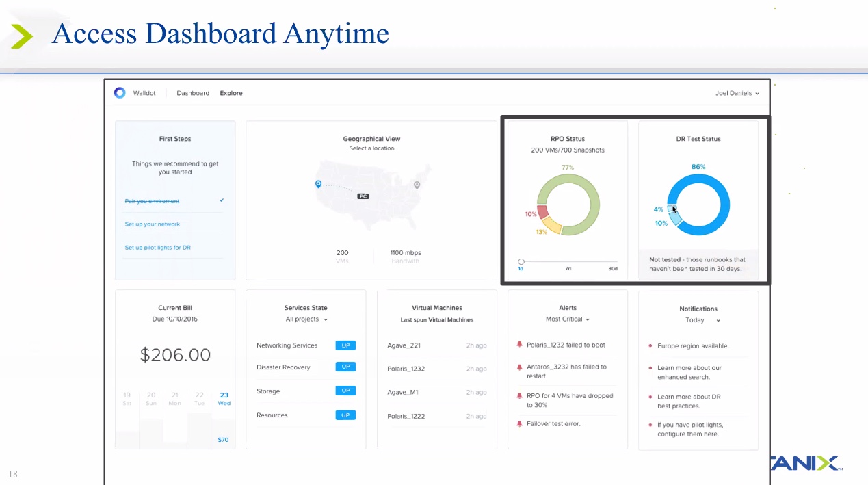
Task: Open the Dashboard tab
Action: click(193, 93)
